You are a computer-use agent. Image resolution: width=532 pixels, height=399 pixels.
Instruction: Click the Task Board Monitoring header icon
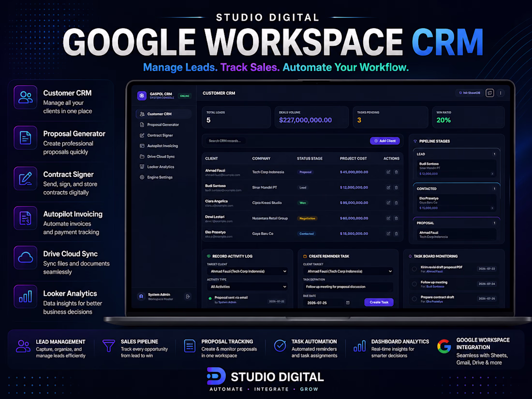click(x=410, y=256)
